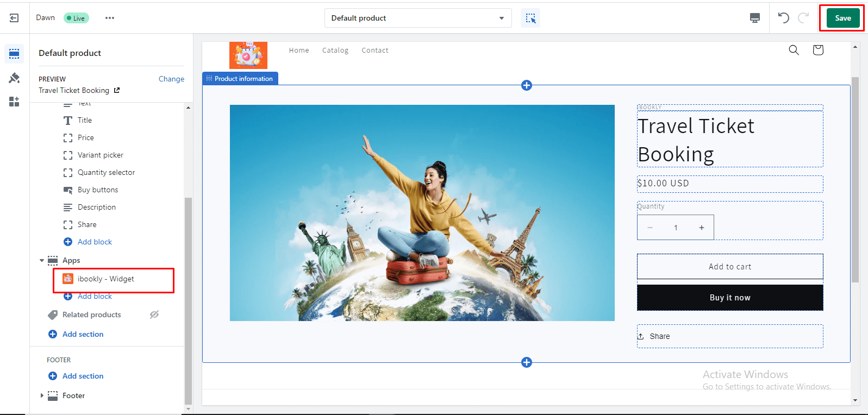Click the Buy it now button
The height and width of the screenshot is (415, 868).
pyautogui.click(x=729, y=298)
